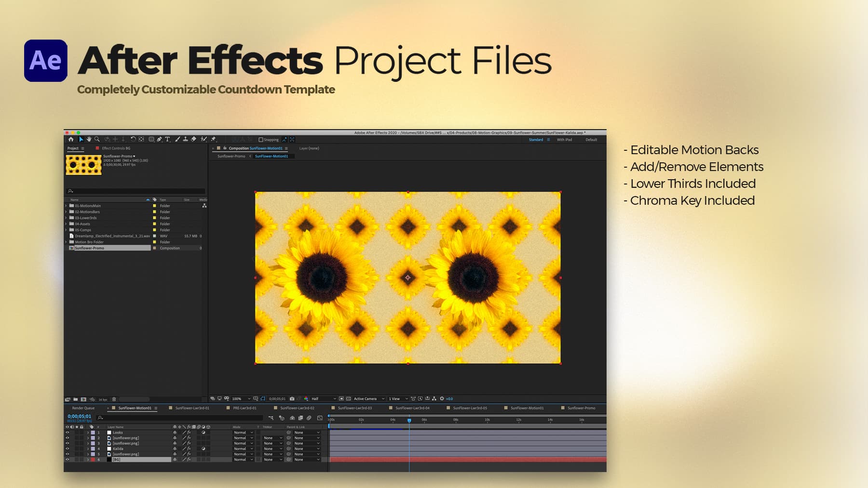Open the composition mini-flowchart icon in timeline
Screen dimensions: 868x488
271,418
